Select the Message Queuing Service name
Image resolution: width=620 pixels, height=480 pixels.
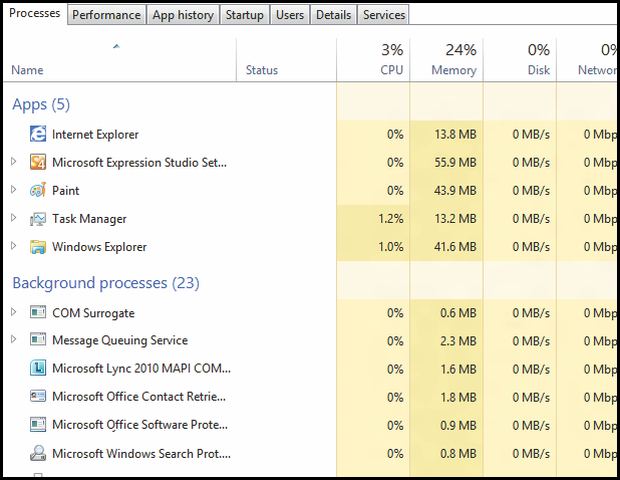point(120,340)
